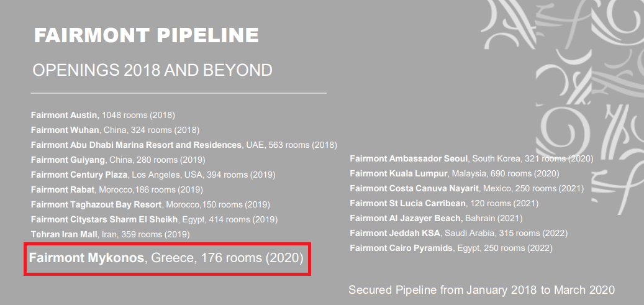
Task: Click the FAIRMONT PIPELINE title
Action: pyautogui.click(x=146, y=36)
